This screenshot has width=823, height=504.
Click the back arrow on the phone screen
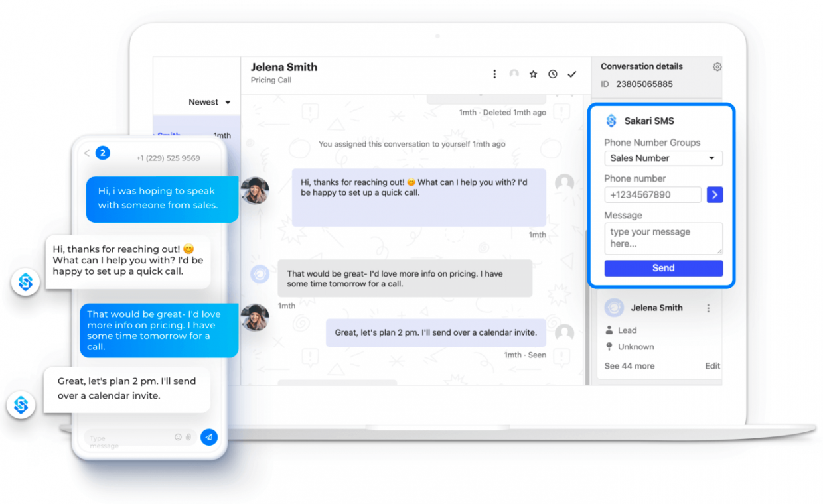click(x=86, y=153)
